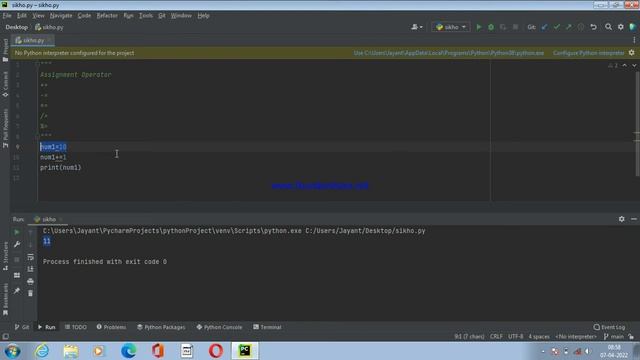Toggle soft-wrap in the Run console

click(30, 257)
